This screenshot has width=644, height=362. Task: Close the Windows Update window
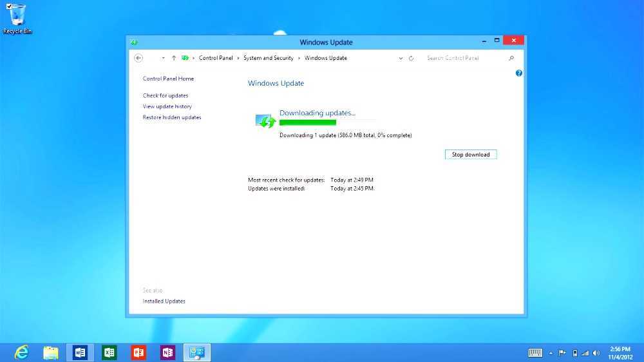[x=513, y=41]
